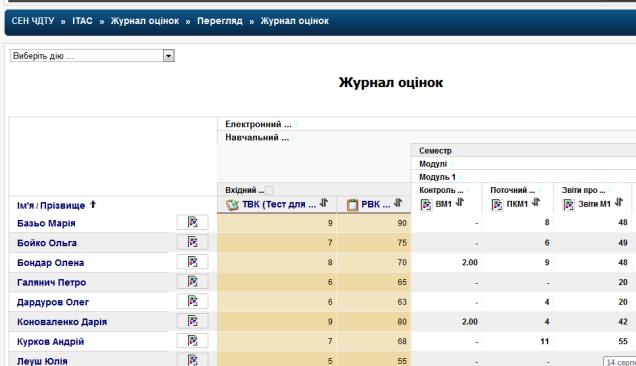Open Дардуров Олег profile link
636x366 pixels.
pos(53,302)
